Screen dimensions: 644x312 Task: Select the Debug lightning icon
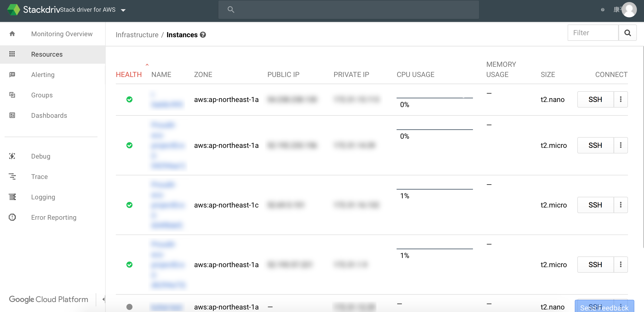point(12,156)
